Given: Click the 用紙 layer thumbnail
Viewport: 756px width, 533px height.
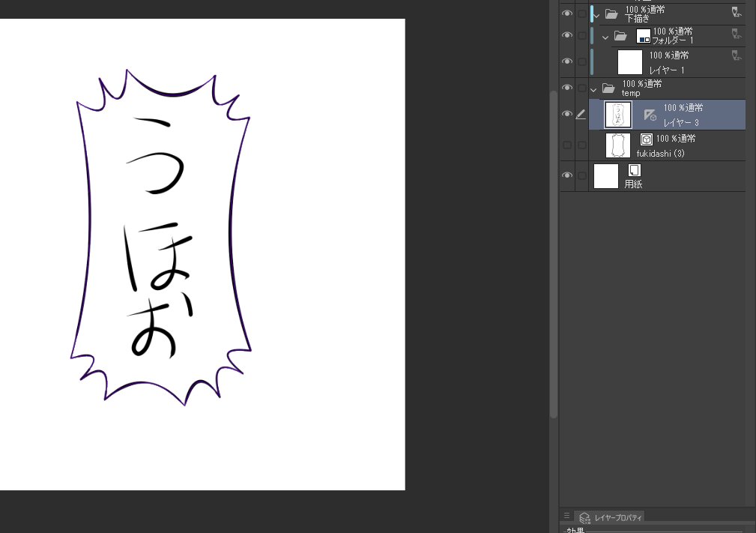Looking at the screenshot, I should pyautogui.click(x=606, y=176).
